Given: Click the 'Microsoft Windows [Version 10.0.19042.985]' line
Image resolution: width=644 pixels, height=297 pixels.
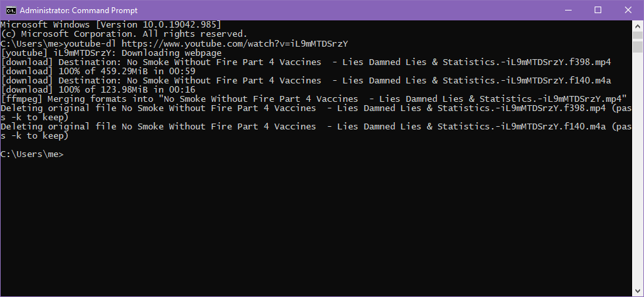Looking at the screenshot, I should pyautogui.click(x=111, y=25).
